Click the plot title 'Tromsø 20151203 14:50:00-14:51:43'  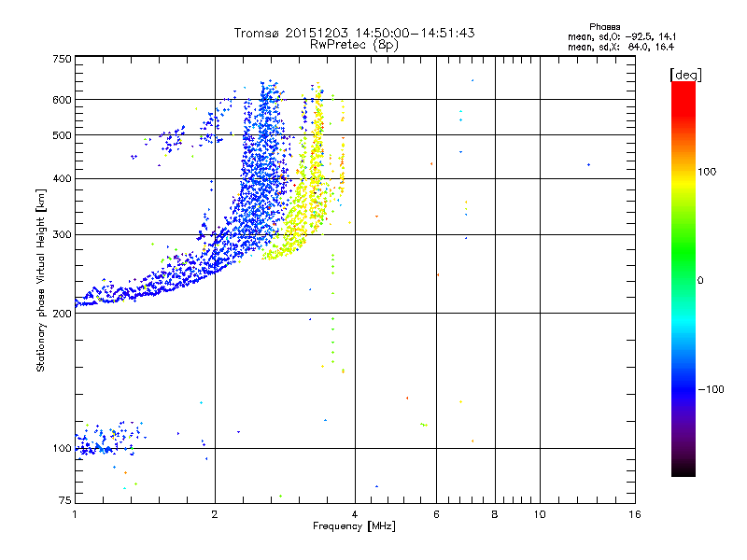pyautogui.click(x=354, y=33)
